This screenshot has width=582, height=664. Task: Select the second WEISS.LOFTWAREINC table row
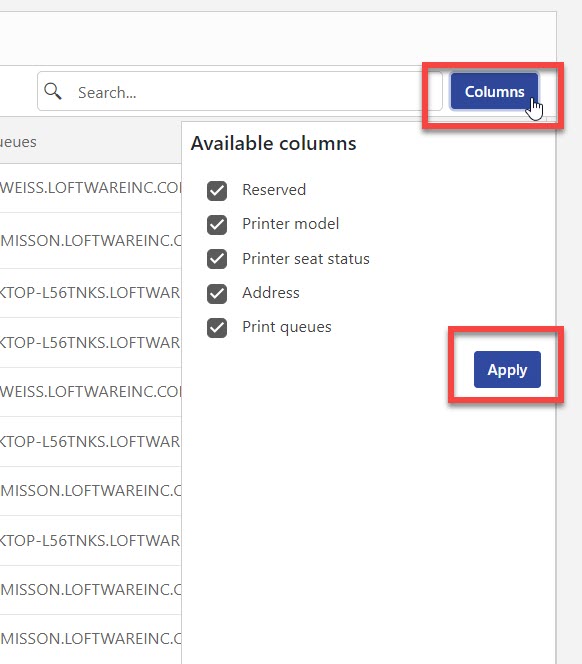(x=91, y=392)
